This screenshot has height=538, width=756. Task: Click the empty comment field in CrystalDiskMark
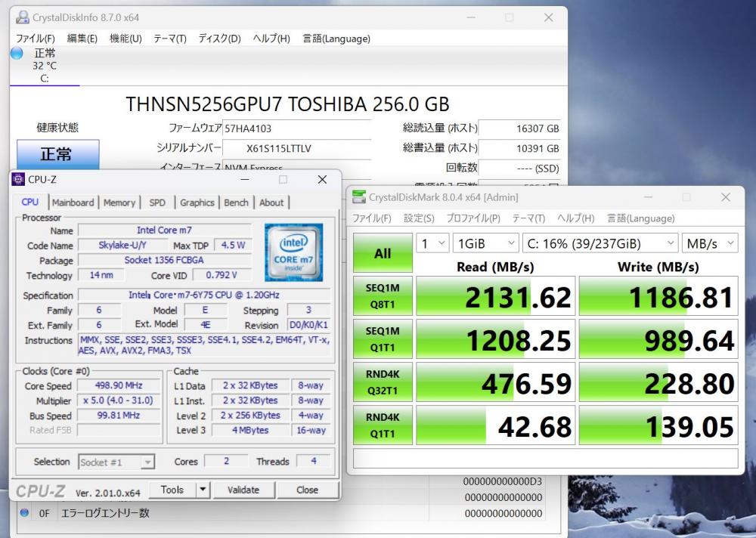545,459
